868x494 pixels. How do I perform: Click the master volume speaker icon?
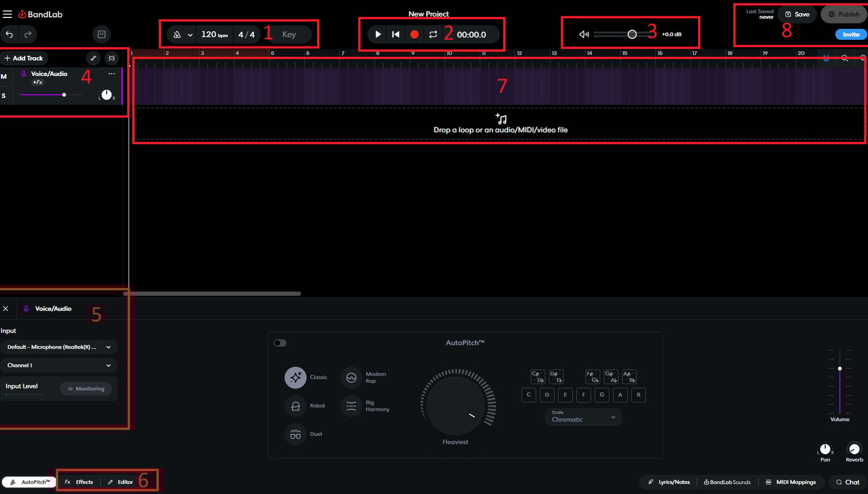(x=583, y=34)
